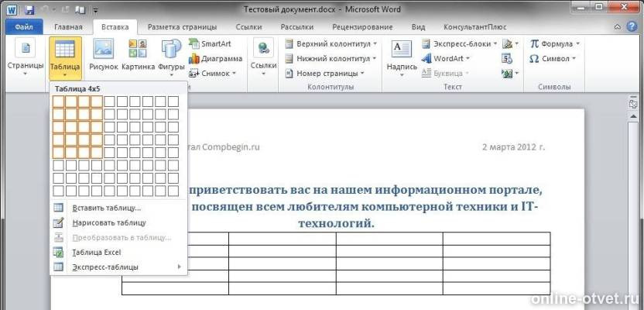The image size is (644, 310).
Task: Click the Save icon in quick access toolbar
Action: [x=29, y=9]
